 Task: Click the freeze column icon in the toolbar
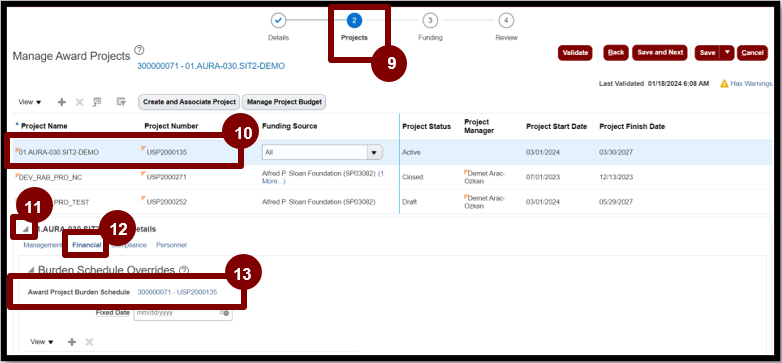tap(97, 102)
